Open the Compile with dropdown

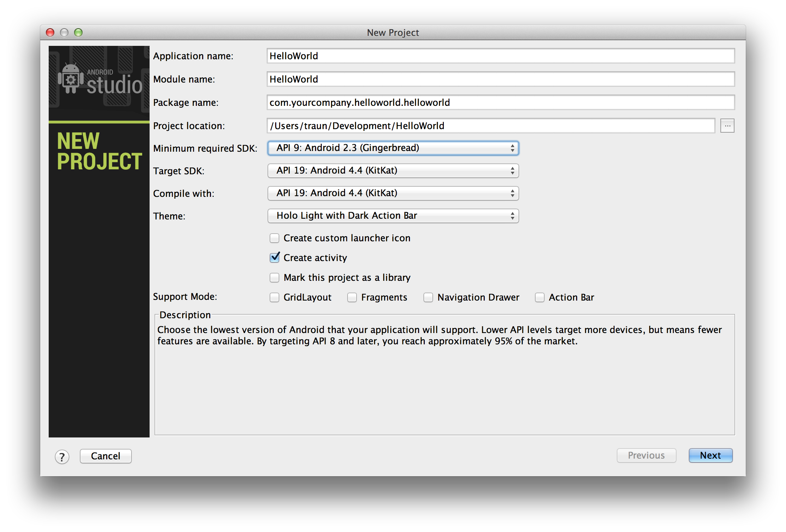(393, 193)
